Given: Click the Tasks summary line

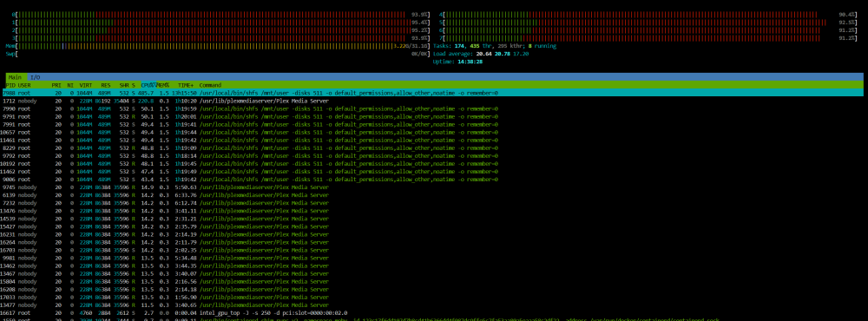Looking at the screenshot, I should (495, 46).
